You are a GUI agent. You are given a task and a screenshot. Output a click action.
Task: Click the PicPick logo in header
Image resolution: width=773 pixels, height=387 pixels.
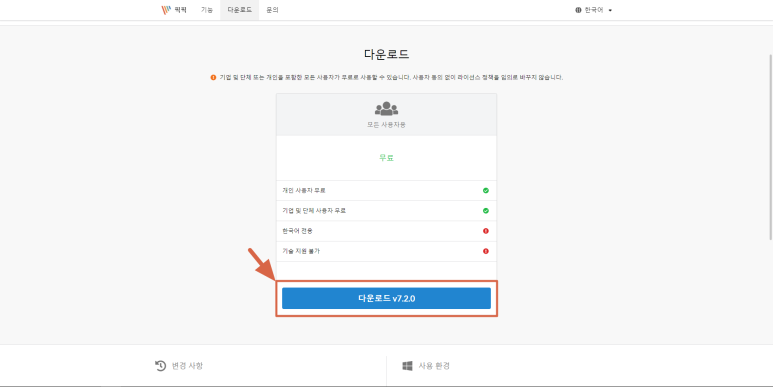tap(174, 10)
